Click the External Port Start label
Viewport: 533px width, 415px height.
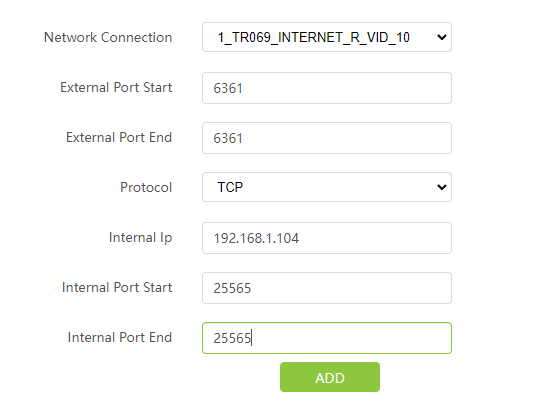pyautogui.click(x=116, y=87)
